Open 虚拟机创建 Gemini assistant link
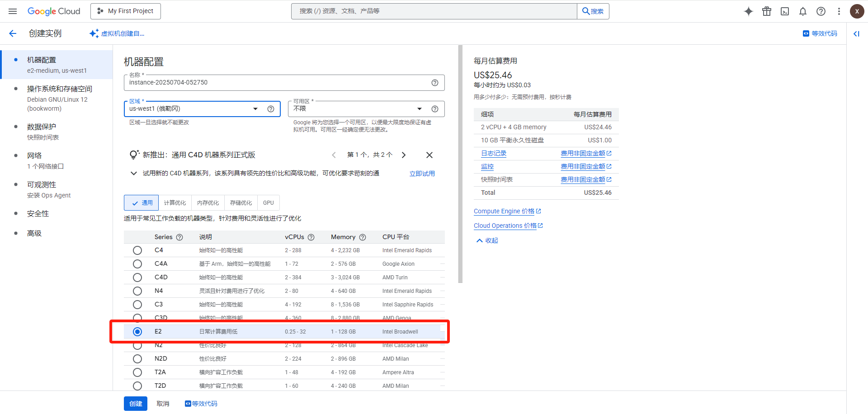868x414 pixels. pos(117,33)
